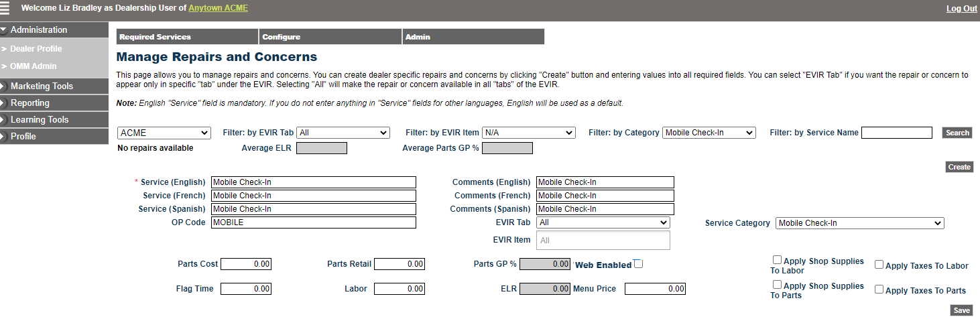Viewport: 980px width, 325px height.
Task: Check Apply Shop Supplies To Labor
Action: [x=777, y=260]
